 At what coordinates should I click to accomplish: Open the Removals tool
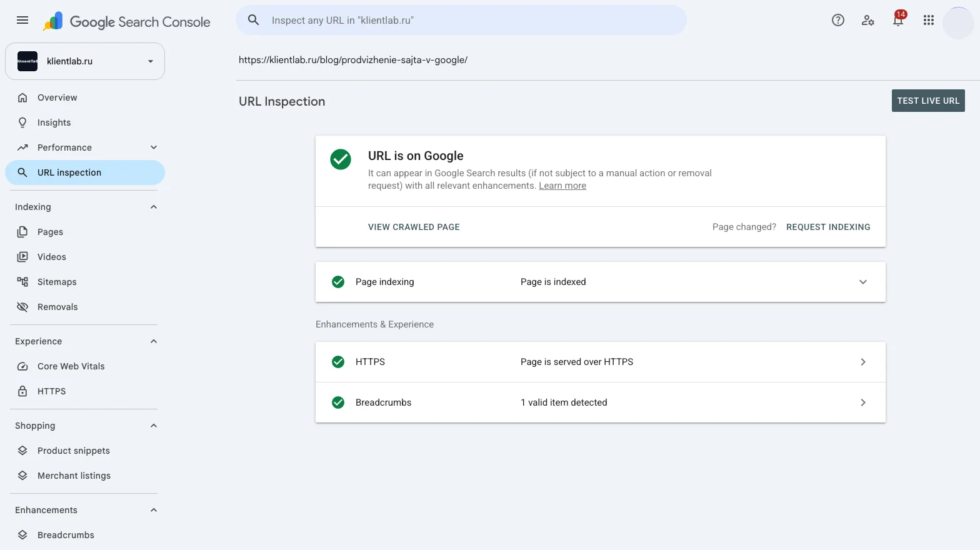[x=85, y=307]
